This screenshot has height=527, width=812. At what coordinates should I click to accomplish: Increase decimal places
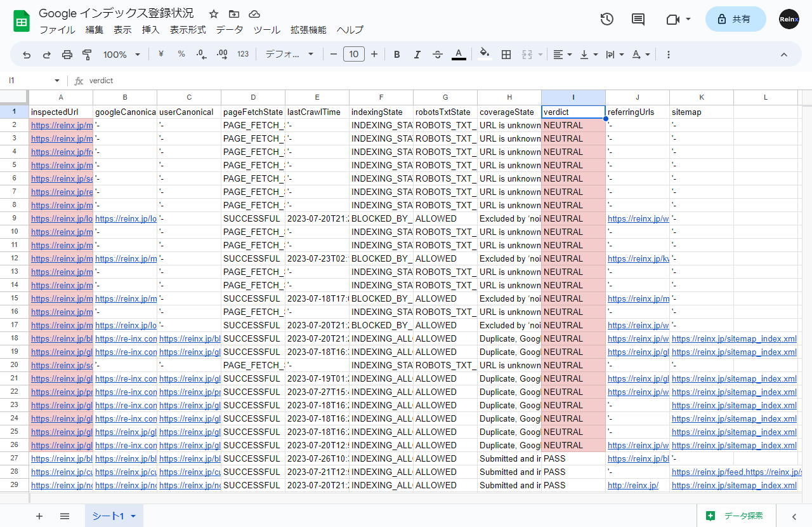click(222, 55)
